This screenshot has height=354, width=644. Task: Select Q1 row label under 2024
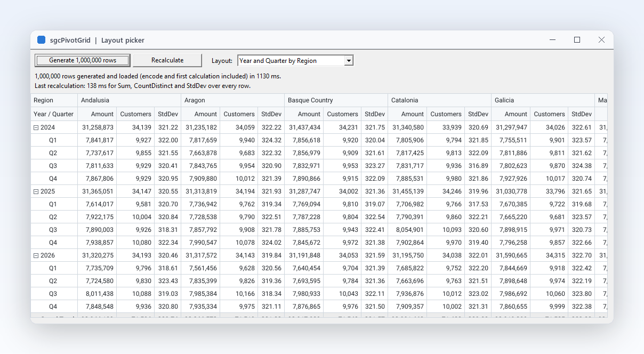coord(53,140)
